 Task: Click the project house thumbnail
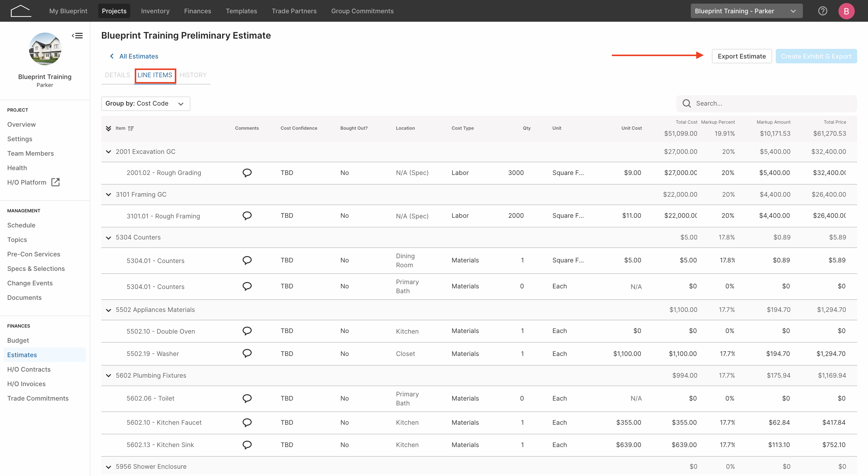45,49
